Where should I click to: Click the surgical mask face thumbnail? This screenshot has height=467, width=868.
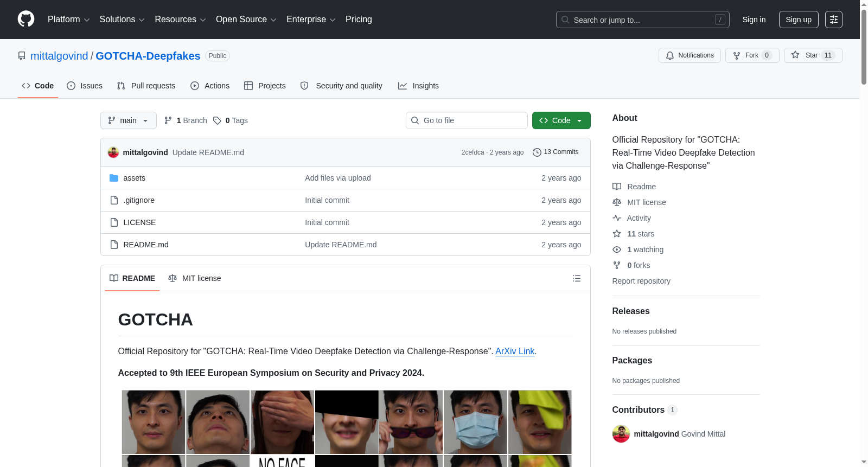click(475, 422)
